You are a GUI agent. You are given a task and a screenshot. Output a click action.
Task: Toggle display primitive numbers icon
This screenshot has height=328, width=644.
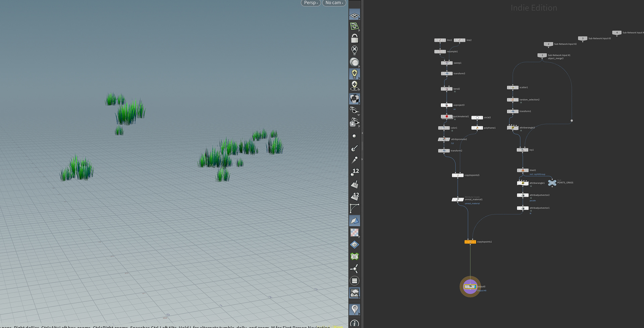pos(355,196)
